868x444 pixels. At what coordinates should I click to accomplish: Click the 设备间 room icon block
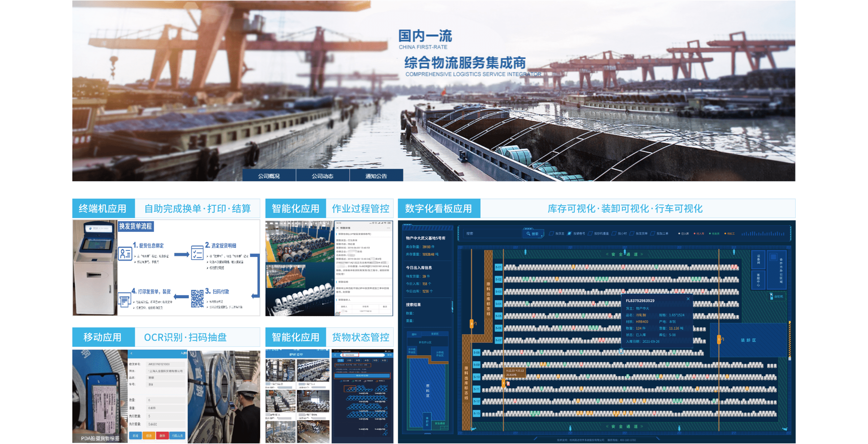tap(758, 259)
